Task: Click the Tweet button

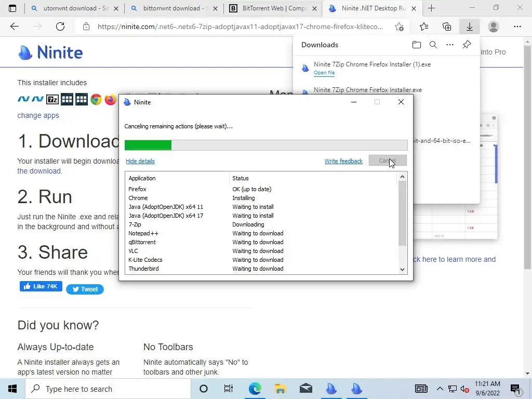Action: (85, 289)
